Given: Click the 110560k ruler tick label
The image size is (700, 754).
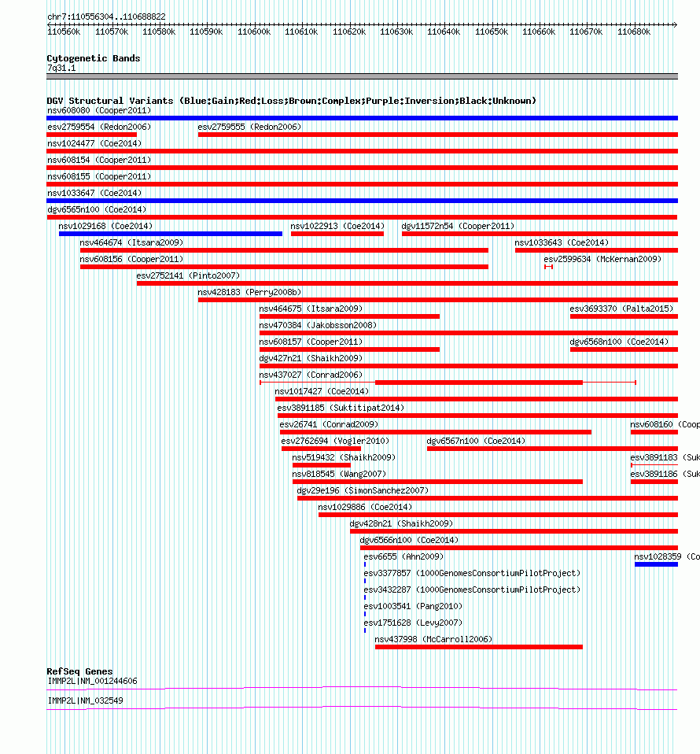Looking at the screenshot, I should click(64, 31).
